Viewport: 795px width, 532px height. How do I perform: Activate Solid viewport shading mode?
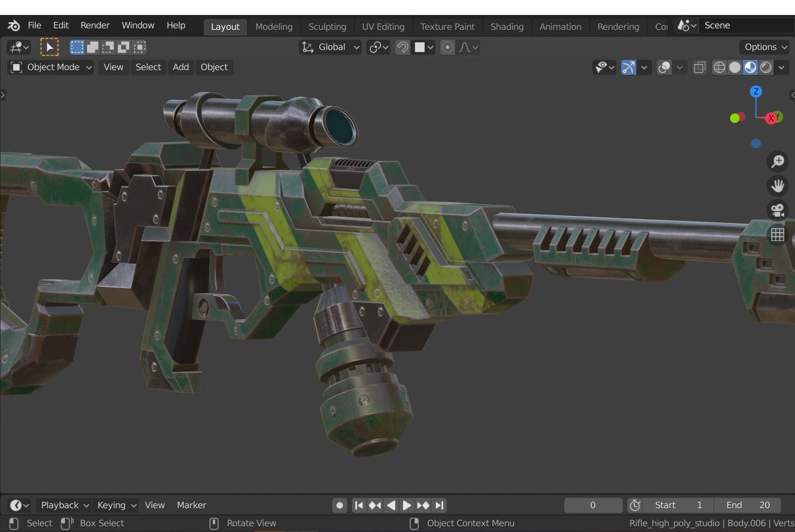(x=735, y=67)
